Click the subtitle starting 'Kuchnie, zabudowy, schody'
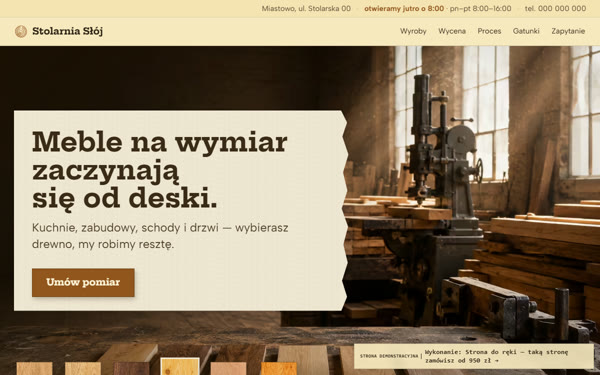The height and width of the screenshot is (375, 600). coord(160,236)
